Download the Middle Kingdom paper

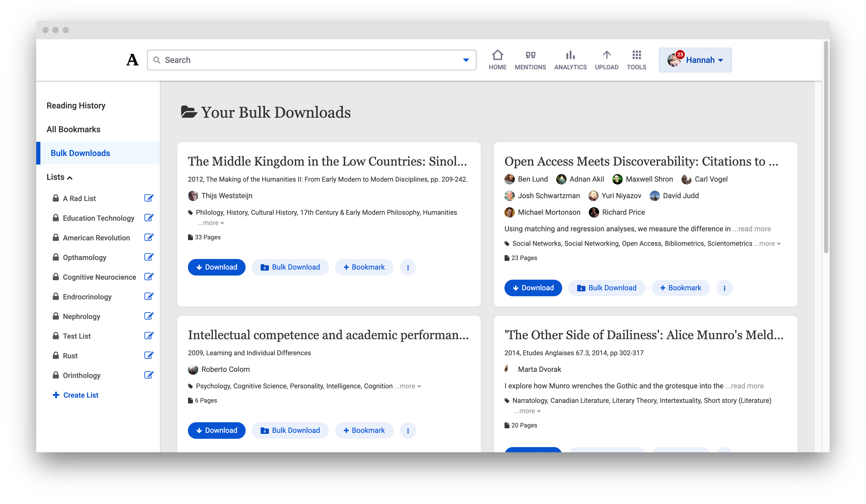click(x=216, y=267)
